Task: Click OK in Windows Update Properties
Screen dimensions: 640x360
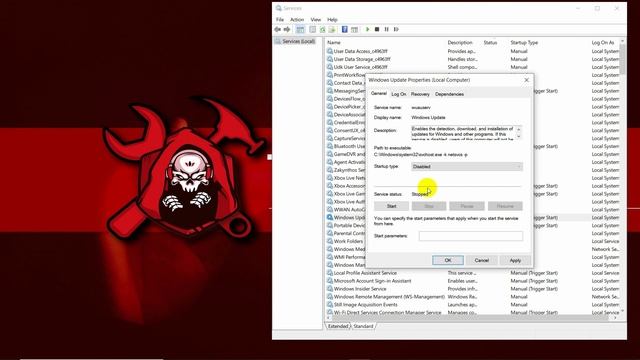Action: (448, 260)
